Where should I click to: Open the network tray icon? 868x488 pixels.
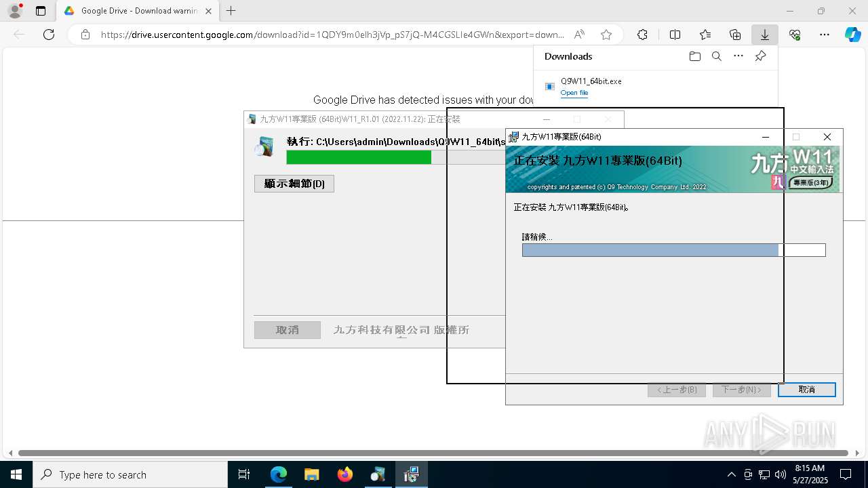coord(764,474)
